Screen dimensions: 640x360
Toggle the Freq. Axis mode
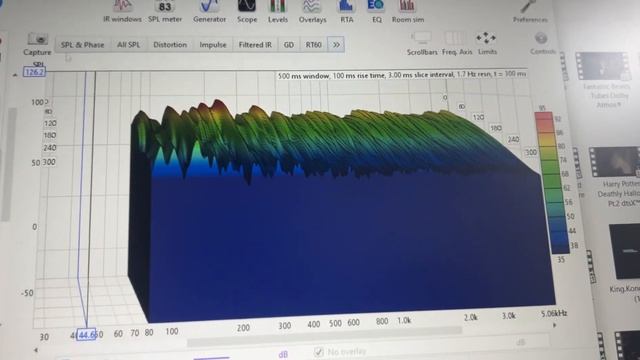point(457,43)
